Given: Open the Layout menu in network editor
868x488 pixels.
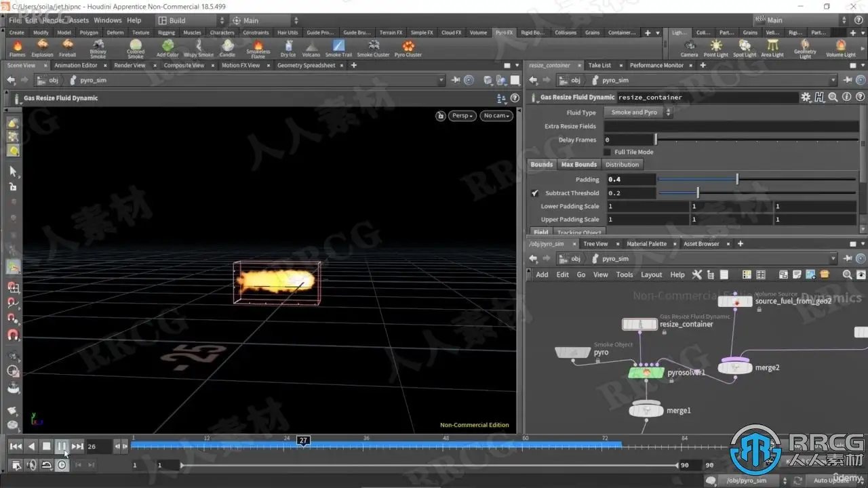Looking at the screenshot, I should (x=651, y=274).
